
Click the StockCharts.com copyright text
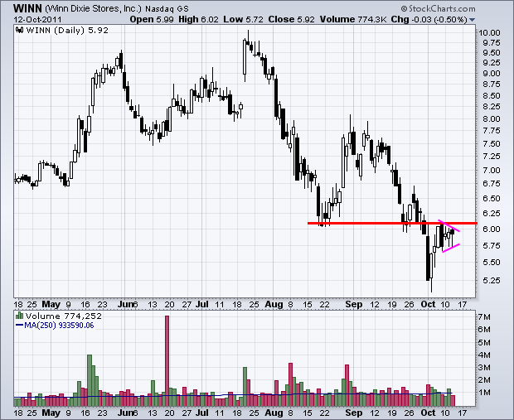[x=438, y=8]
